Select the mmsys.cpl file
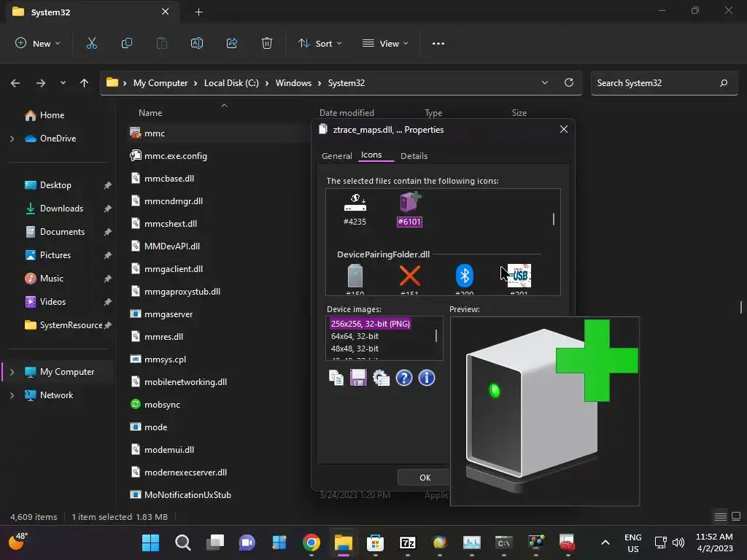Image resolution: width=747 pixels, height=560 pixels. point(166,359)
